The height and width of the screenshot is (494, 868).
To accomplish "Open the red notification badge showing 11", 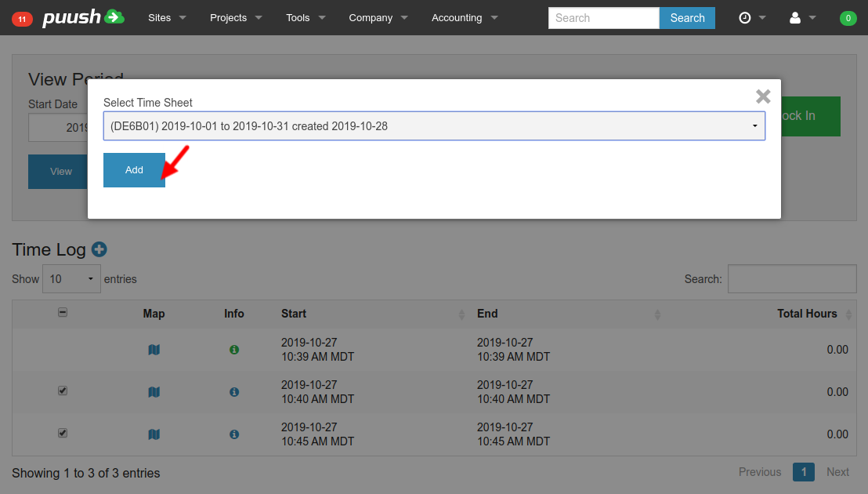I will (22, 19).
